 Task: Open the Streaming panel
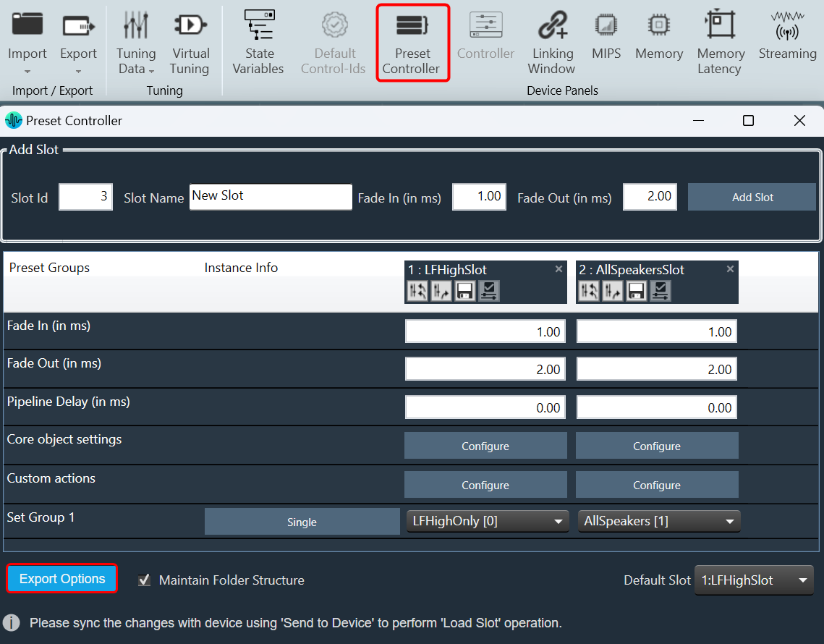(x=787, y=35)
